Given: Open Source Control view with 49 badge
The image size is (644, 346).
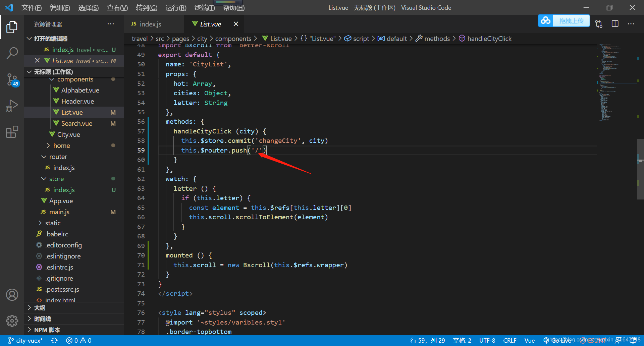Looking at the screenshot, I should 12,80.
